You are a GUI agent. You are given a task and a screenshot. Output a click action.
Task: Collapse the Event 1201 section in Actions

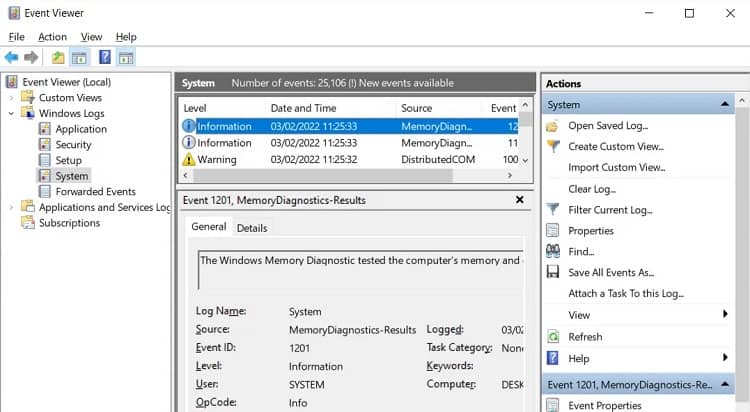(725, 384)
